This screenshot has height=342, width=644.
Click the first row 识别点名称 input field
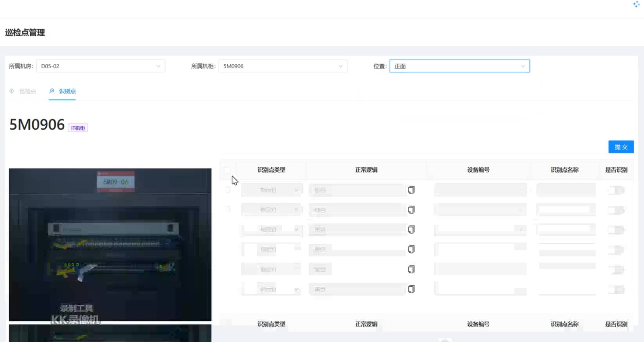coord(565,190)
